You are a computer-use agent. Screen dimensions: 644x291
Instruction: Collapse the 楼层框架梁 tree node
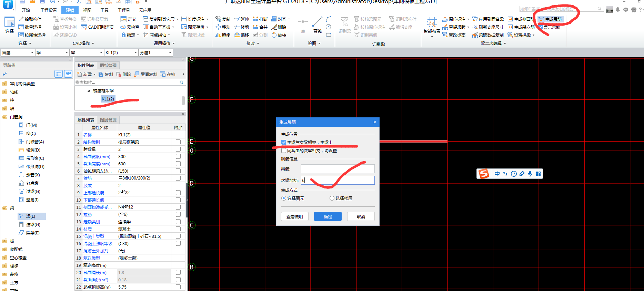pos(89,91)
